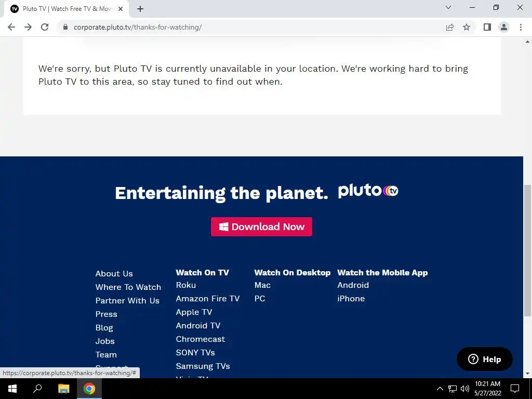Select the Apple TV link

tap(194, 312)
